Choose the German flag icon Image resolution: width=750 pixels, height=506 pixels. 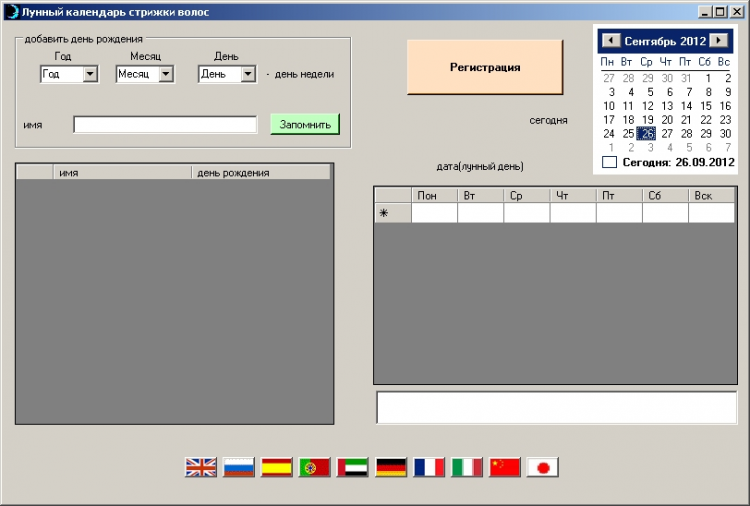point(391,467)
